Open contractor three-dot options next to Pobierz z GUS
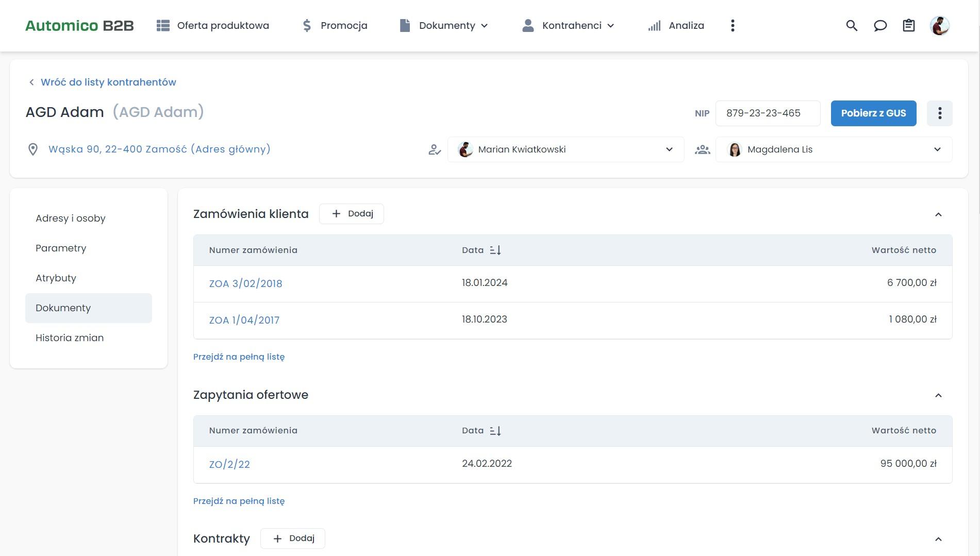 coord(939,113)
